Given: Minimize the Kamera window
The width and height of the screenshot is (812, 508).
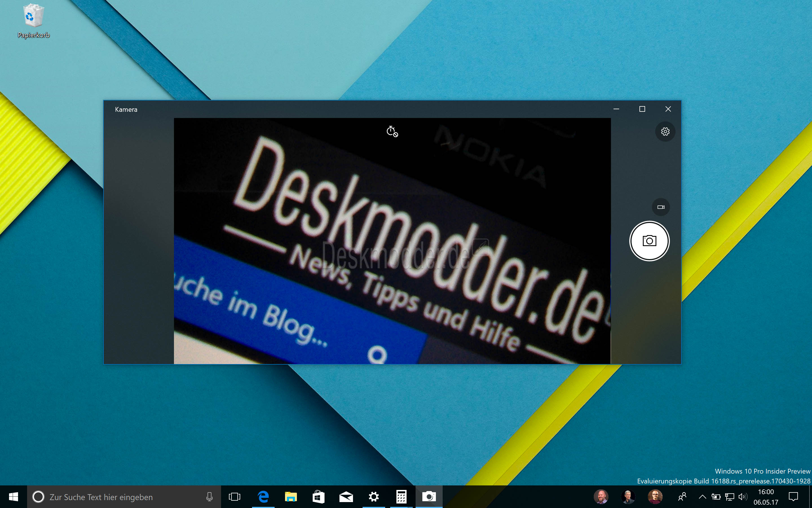Looking at the screenshot, I should [x=616, y=109].
